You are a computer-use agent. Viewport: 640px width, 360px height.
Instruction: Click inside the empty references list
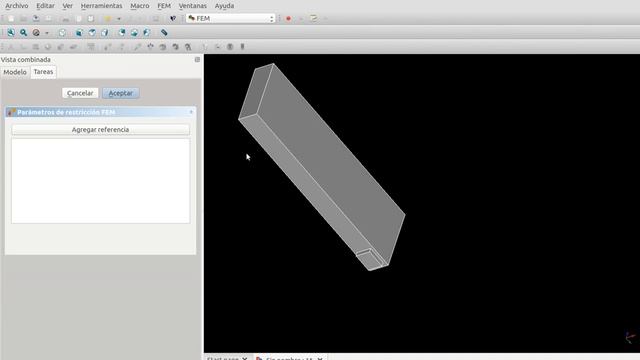100,180
